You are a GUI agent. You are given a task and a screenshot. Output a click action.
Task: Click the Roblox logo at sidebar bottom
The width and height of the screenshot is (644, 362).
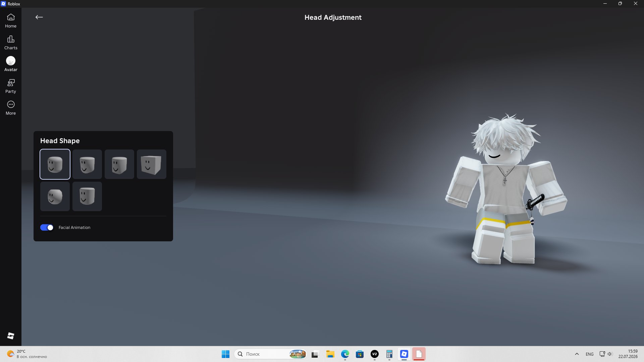tap(11, 336)
